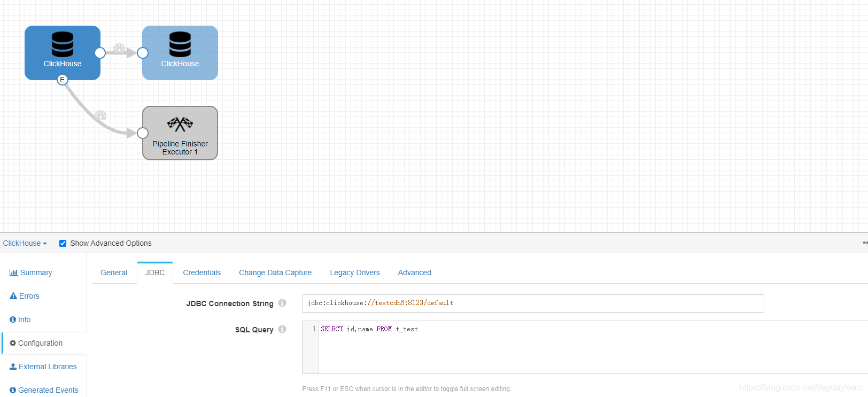Click the Generated Events info icon
This screenshot has height=397, width=868.
tap(13, 390)
